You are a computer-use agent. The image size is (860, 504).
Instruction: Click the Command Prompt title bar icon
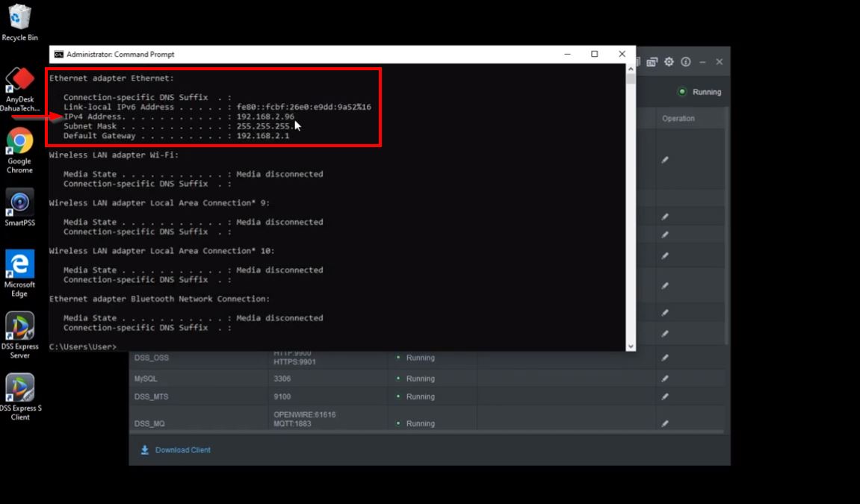(x=59, y=55)
